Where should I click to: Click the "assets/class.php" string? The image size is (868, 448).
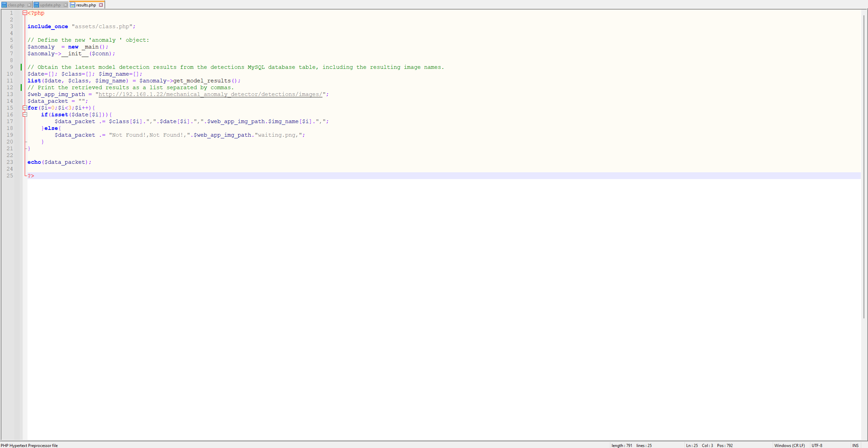102,26
